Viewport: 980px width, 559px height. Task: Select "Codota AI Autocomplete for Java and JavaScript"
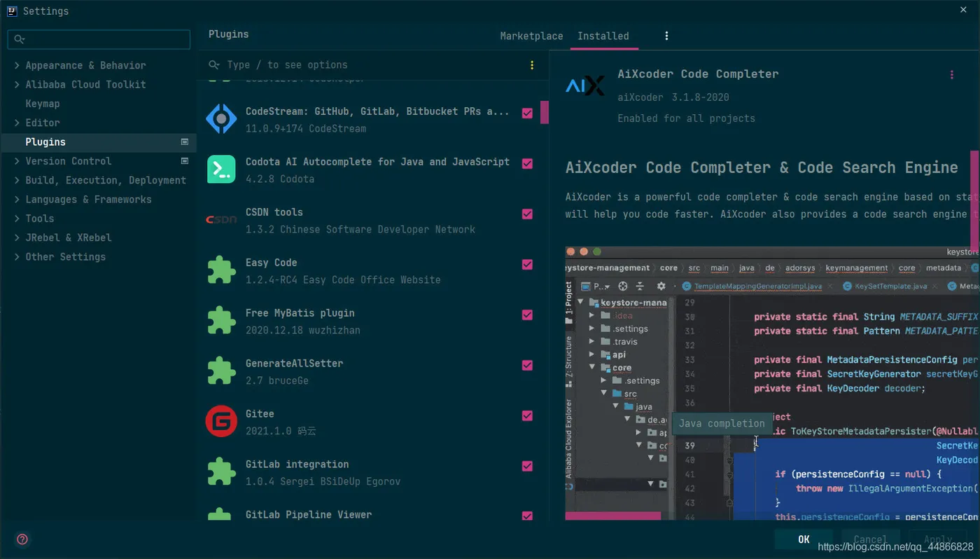pyautogui.click(x=377, y=162)
